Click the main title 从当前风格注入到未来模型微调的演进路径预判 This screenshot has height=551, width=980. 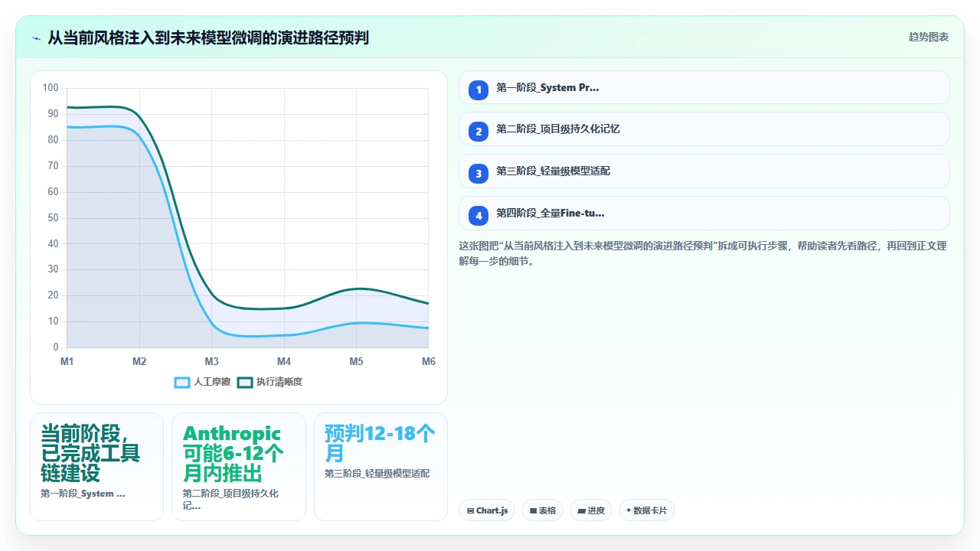point(208,37)
